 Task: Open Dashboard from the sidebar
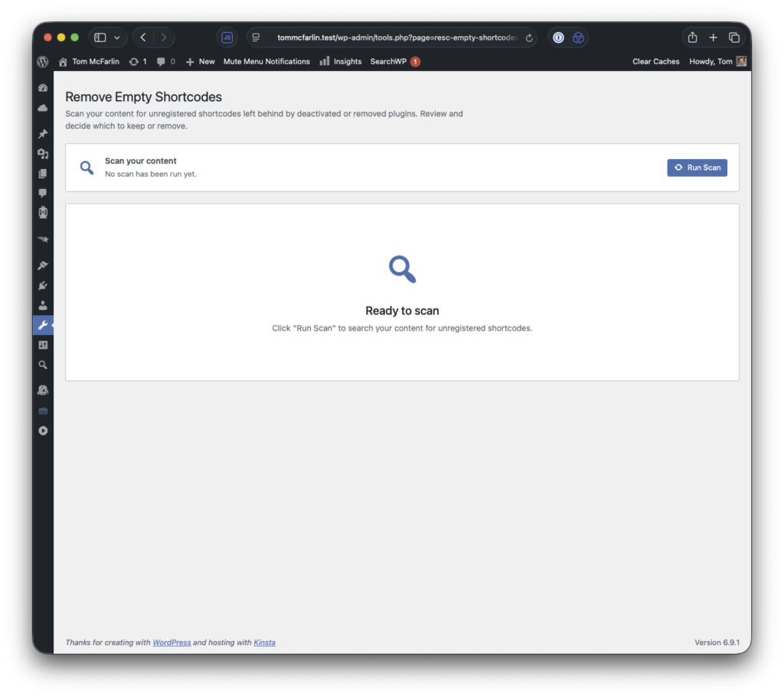[x=43, y=88]
